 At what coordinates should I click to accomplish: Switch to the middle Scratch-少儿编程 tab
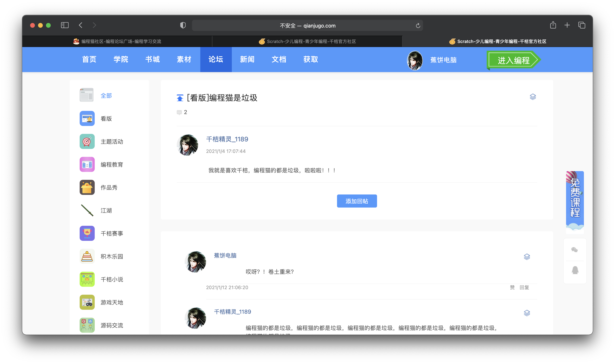click(x=307, y=41)
